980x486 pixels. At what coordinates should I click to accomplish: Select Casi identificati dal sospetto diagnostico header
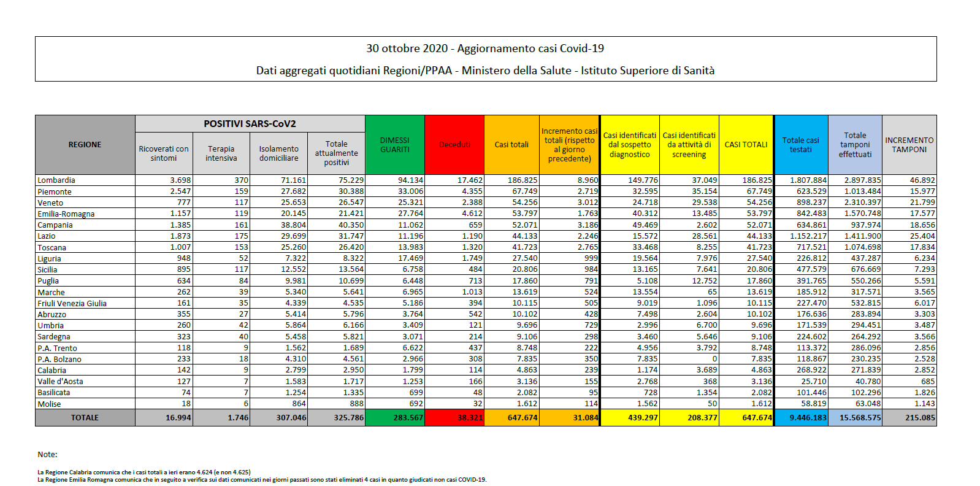[x=630, y=145]
